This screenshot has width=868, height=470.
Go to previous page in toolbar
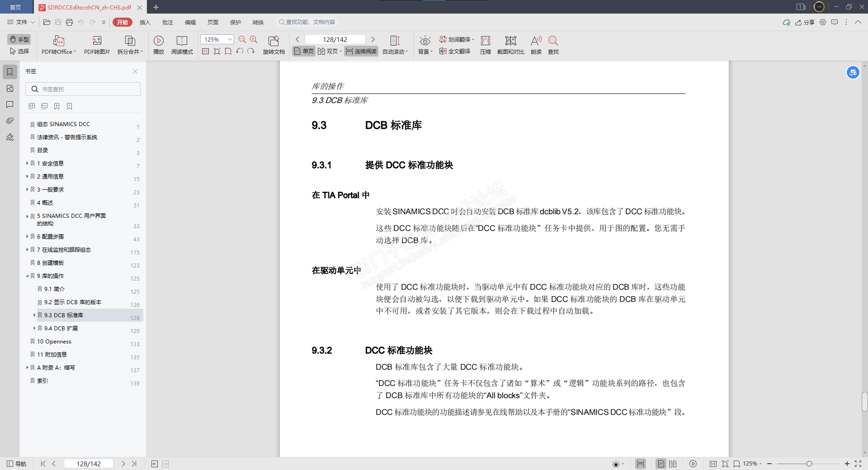(x=297, y=39)
